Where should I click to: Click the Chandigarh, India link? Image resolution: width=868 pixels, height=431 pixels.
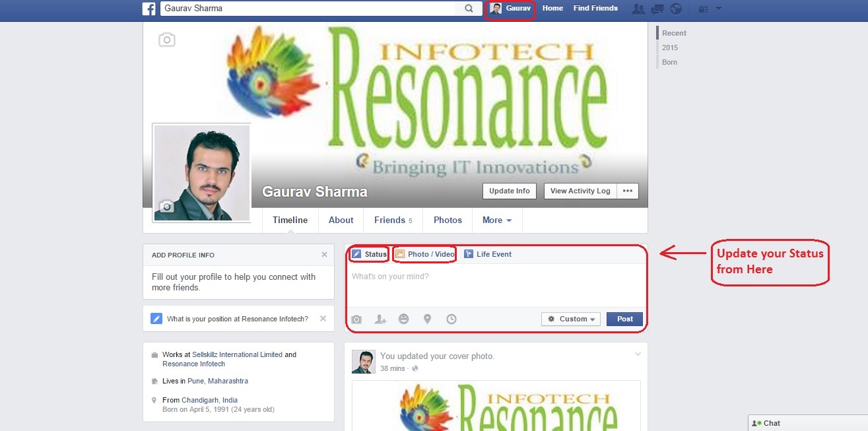pos(210,400)
